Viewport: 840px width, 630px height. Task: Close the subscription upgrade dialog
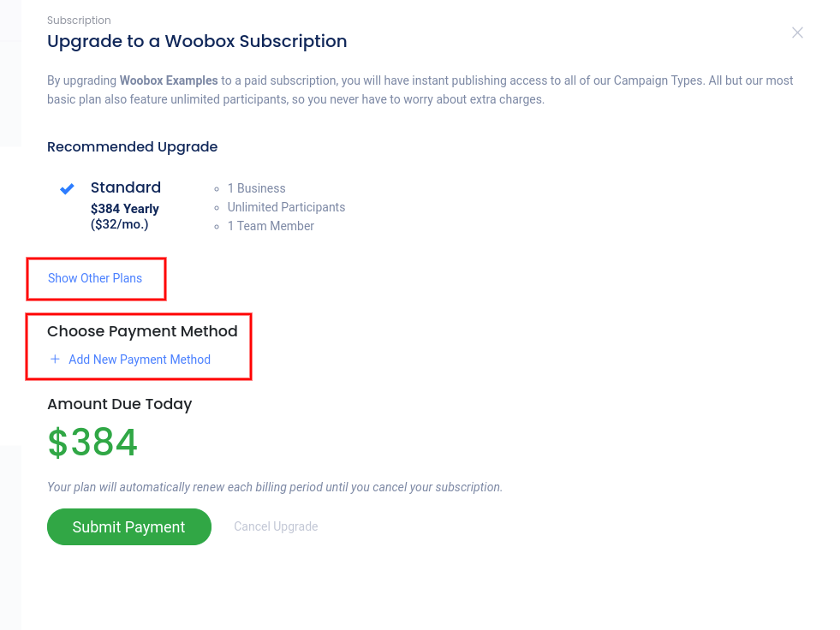coord(797,33)
